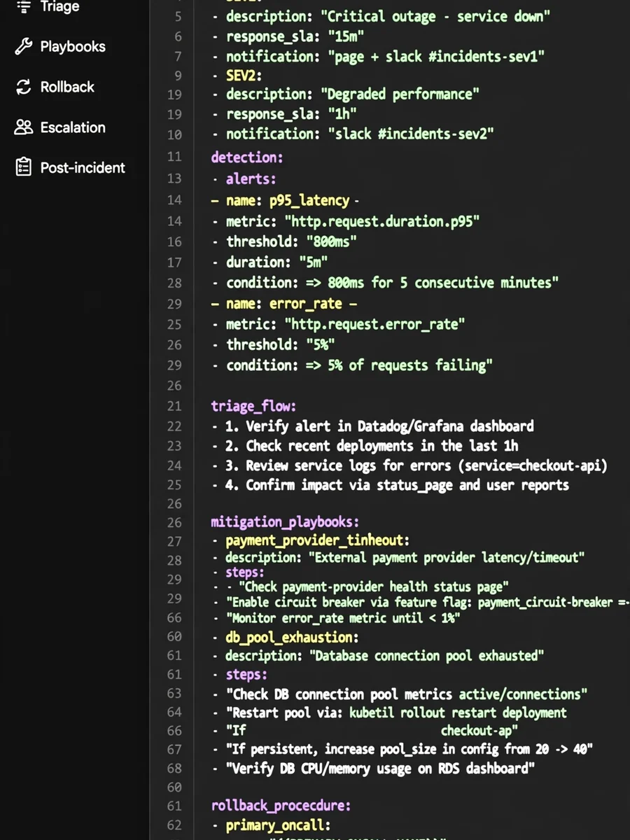Click the Triage list icon in sidebar
630x840 pixels.
(x=24, y=7)
